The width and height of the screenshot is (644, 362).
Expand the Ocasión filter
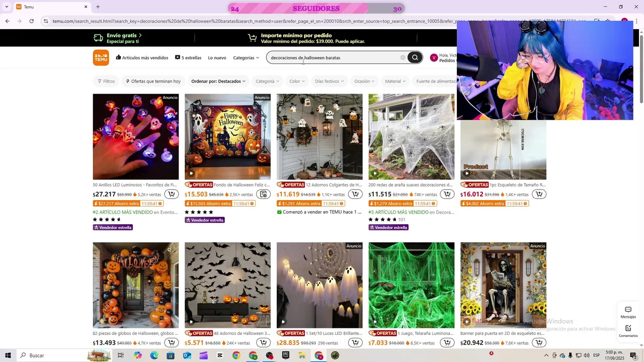click(365, 81)
